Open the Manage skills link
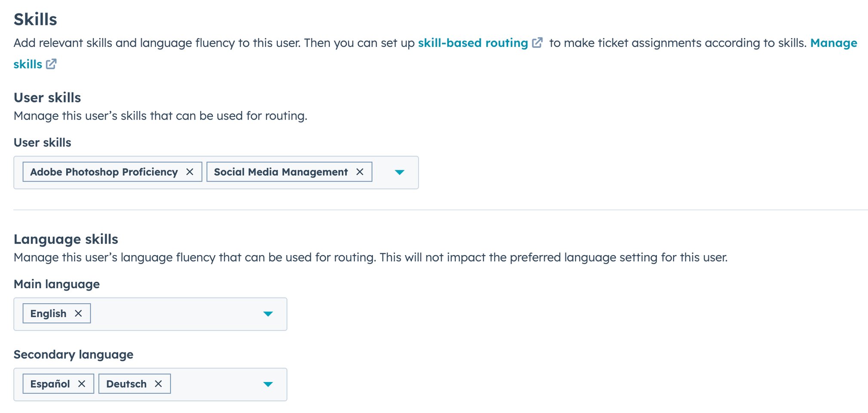 click(833, 43)
